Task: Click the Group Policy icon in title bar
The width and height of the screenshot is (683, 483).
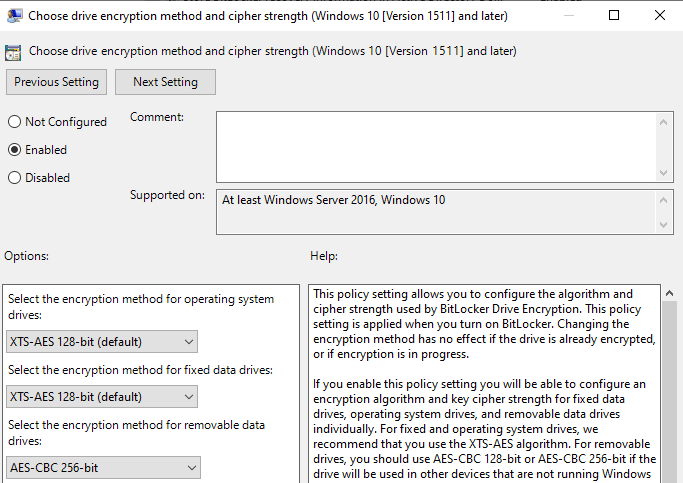Action: point(14,16)
